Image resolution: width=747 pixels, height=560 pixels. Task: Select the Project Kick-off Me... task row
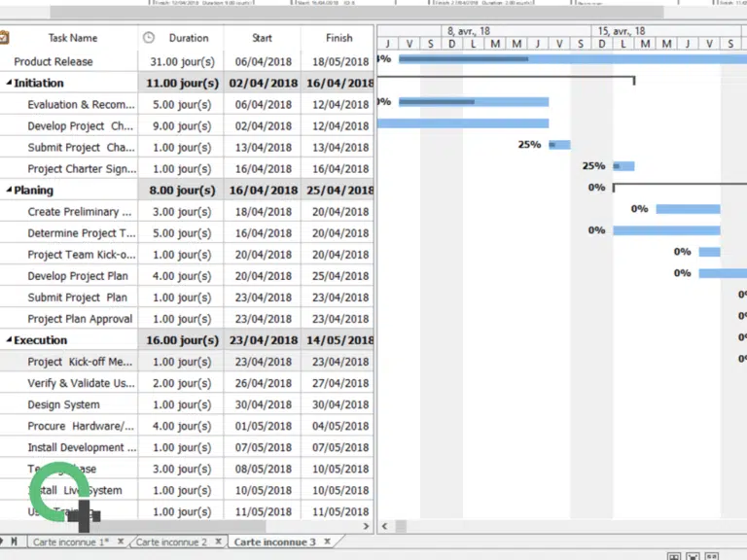coord(80,362)
